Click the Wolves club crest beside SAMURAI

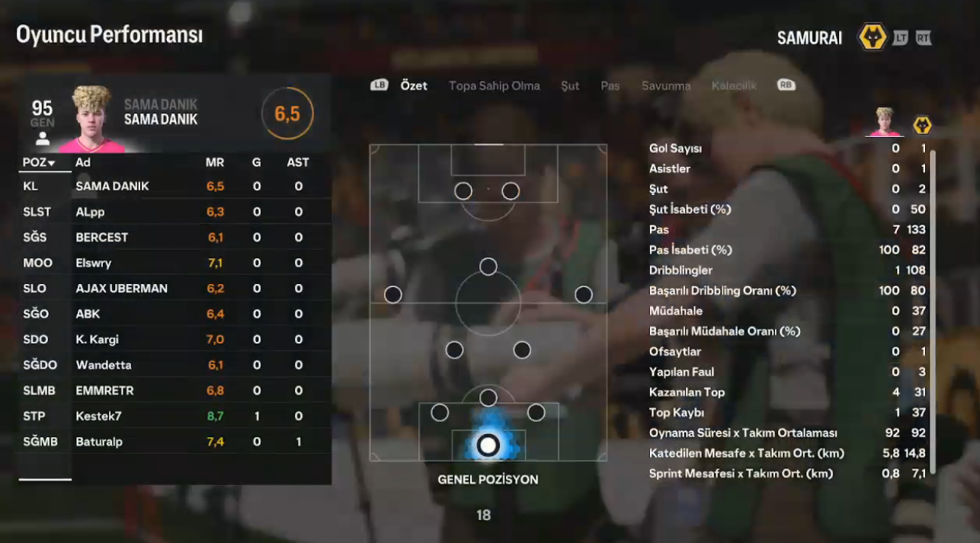(873, 37)
